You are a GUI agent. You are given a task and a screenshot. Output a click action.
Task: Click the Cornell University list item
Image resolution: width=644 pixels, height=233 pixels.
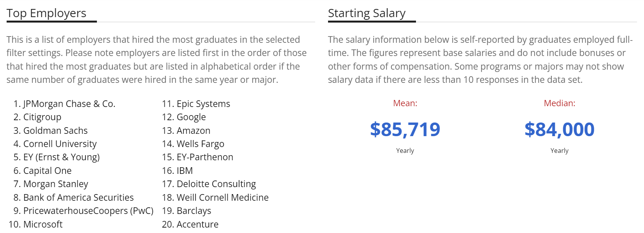[60, 144]
